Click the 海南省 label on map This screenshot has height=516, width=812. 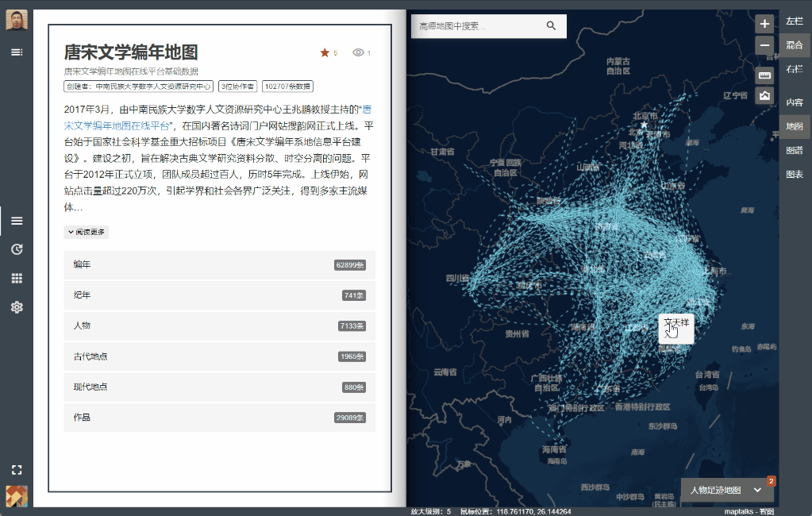click(x=554, y=449)
